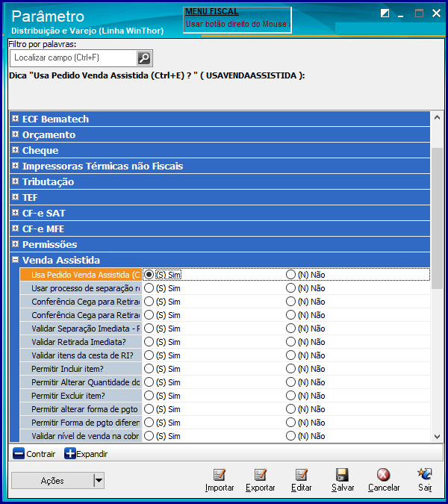Click the Ações button
Image resolution: width=448 pixels, height=504 pixels.
(x=53, y=481)
